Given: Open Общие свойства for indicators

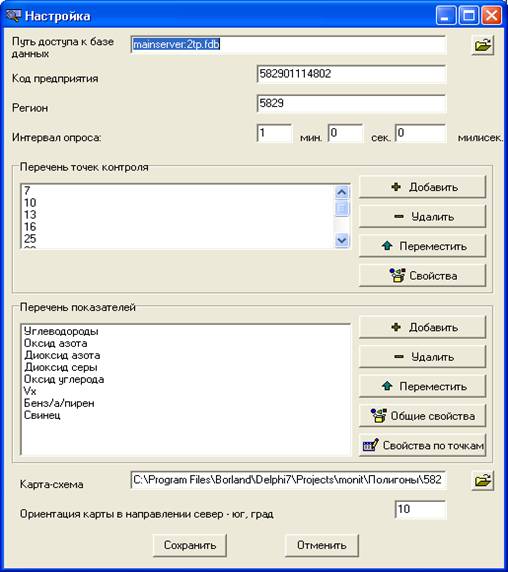Looking at the screenshot, I should point(422,416).
